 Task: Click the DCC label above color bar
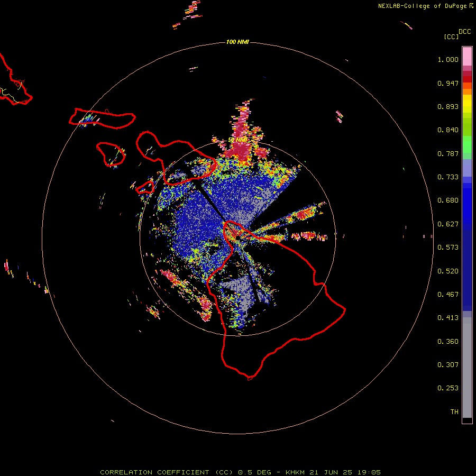[465, 32]
